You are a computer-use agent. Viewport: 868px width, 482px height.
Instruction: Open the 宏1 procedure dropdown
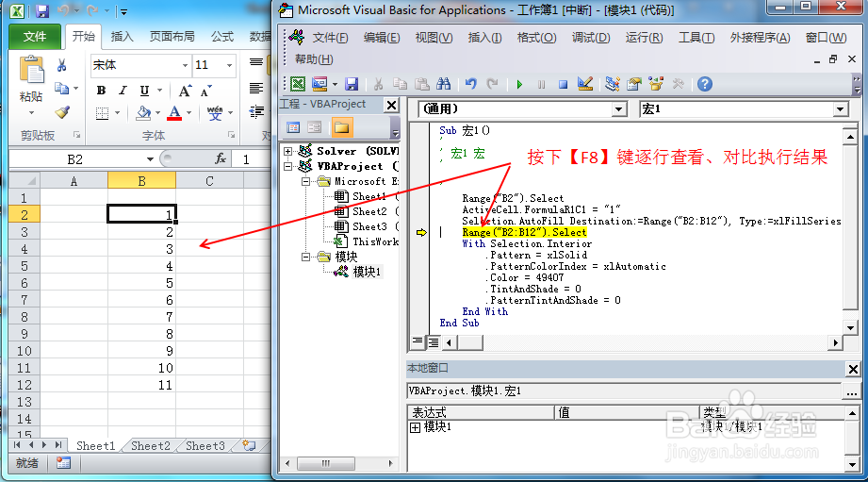(x=841, y=109)
